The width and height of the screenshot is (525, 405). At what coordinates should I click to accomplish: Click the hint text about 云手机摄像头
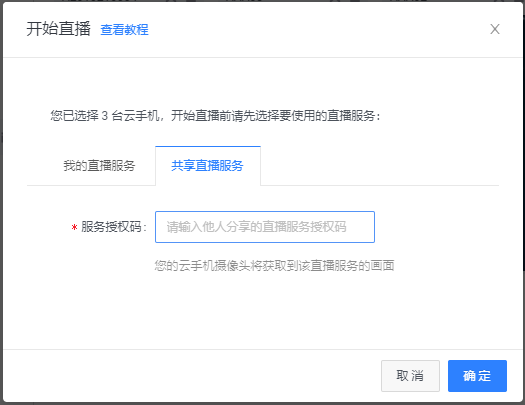tap(274, 266)
